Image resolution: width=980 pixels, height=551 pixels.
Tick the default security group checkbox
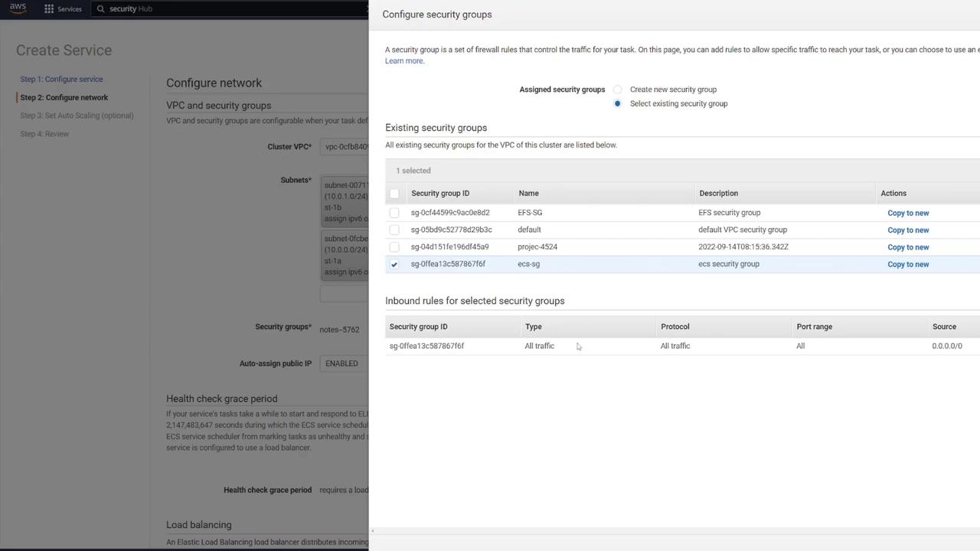pos(394,230)
